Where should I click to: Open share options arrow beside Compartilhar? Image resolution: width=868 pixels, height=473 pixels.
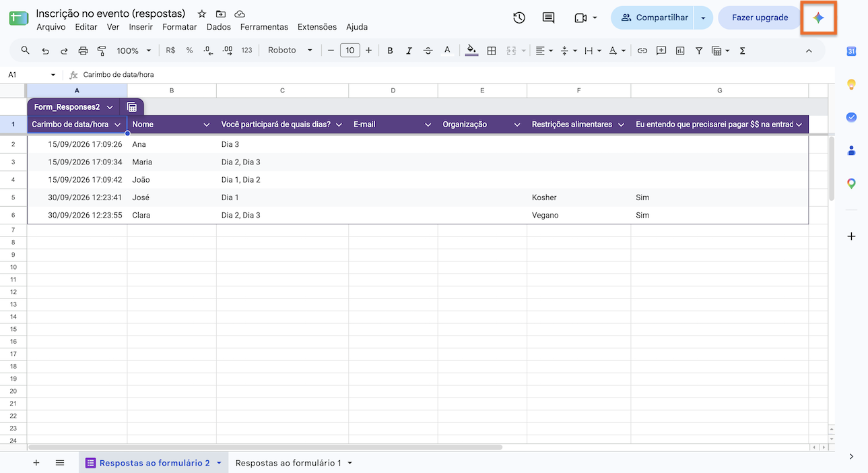pos(703,18)
